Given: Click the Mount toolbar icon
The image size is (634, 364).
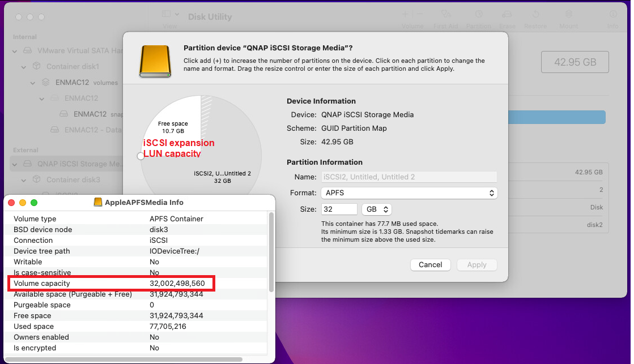Looking at the screenshot, I should point(568,15).
